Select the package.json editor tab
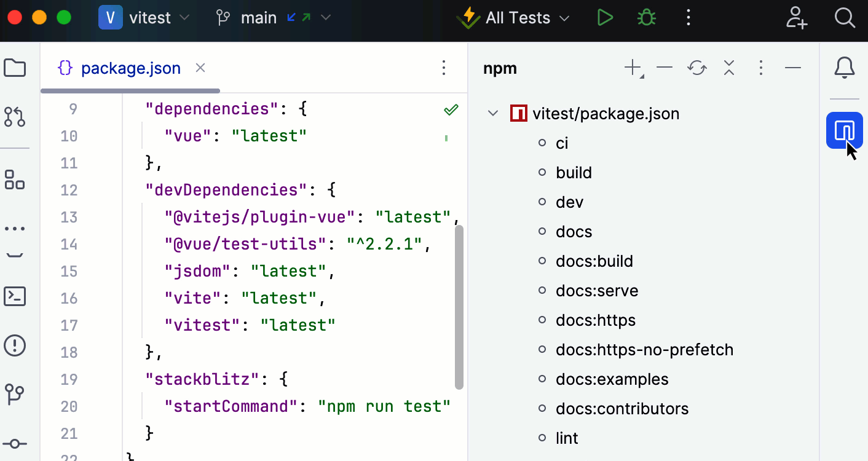Screen dimensions: 868x461 pos(130,68)
